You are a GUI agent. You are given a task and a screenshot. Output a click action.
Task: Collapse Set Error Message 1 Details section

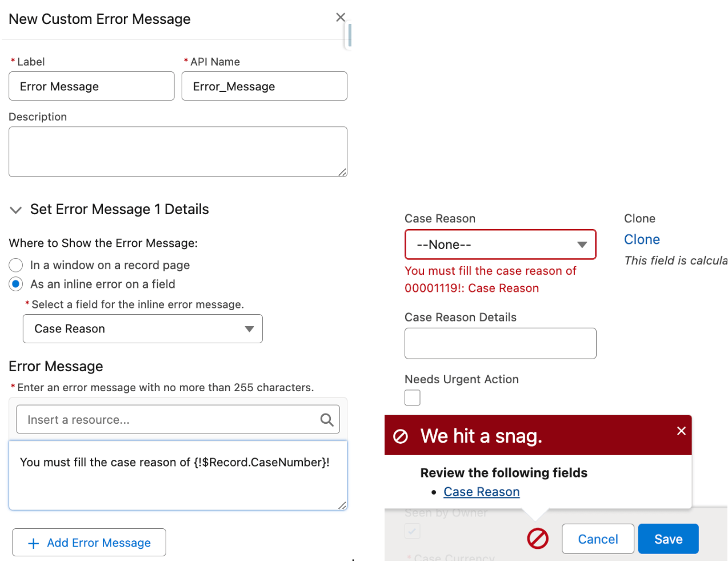[15, 210]
